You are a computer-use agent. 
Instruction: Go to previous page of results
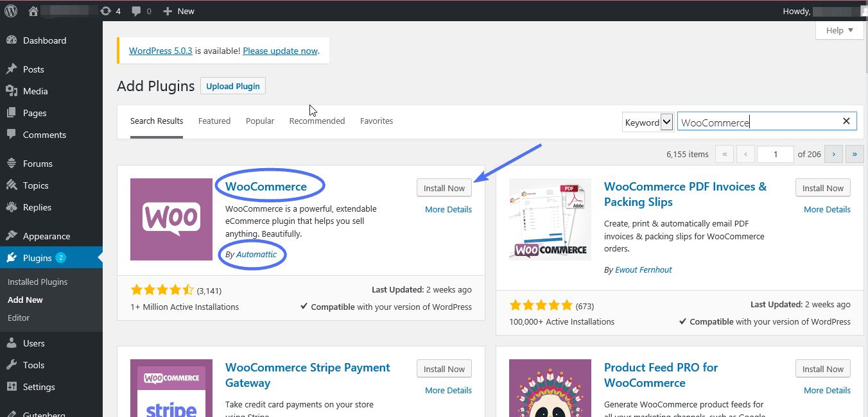(x=745, y=154)
